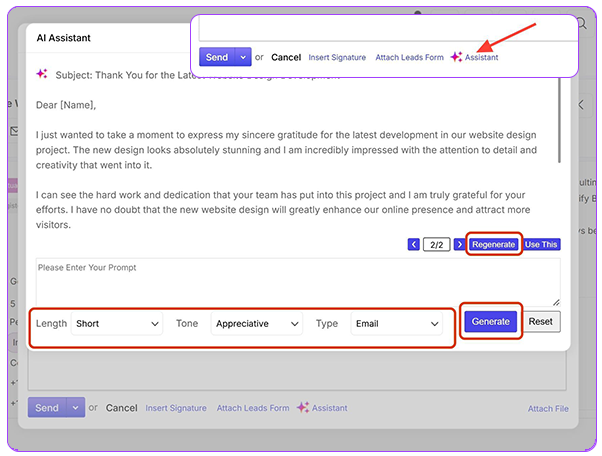The image size is (602, 456).
Task: Expand the Send split-button arrow in top callout
Action: pyautogui.click(x=243, y=57)
